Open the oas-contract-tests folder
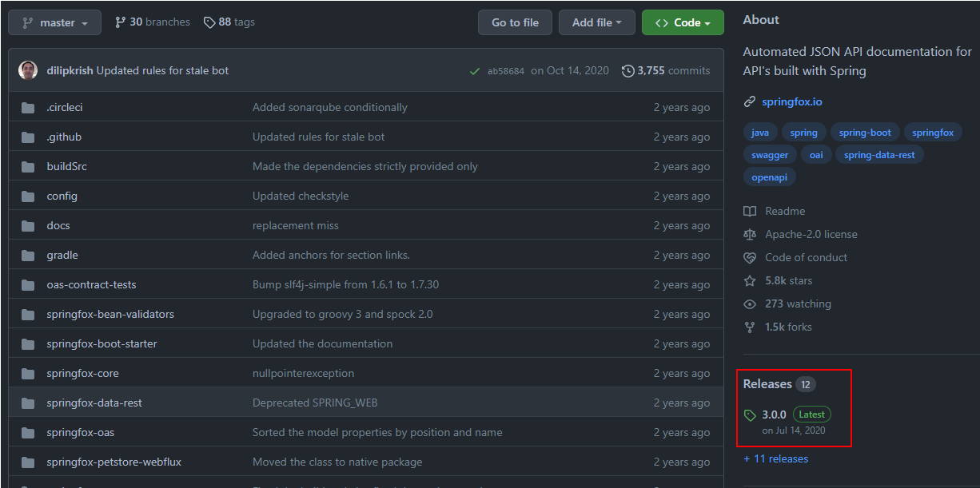This screenshot has width=980, height=488. point(91,284)
